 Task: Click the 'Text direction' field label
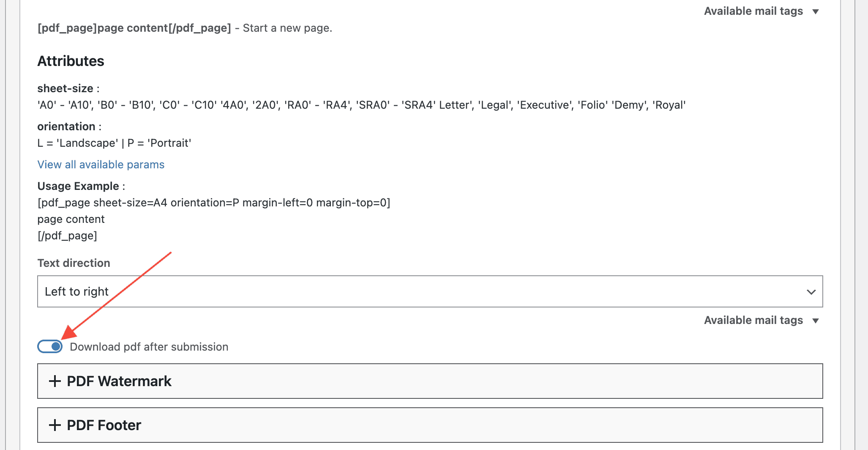pyautogui.click(x=74, y=263)
